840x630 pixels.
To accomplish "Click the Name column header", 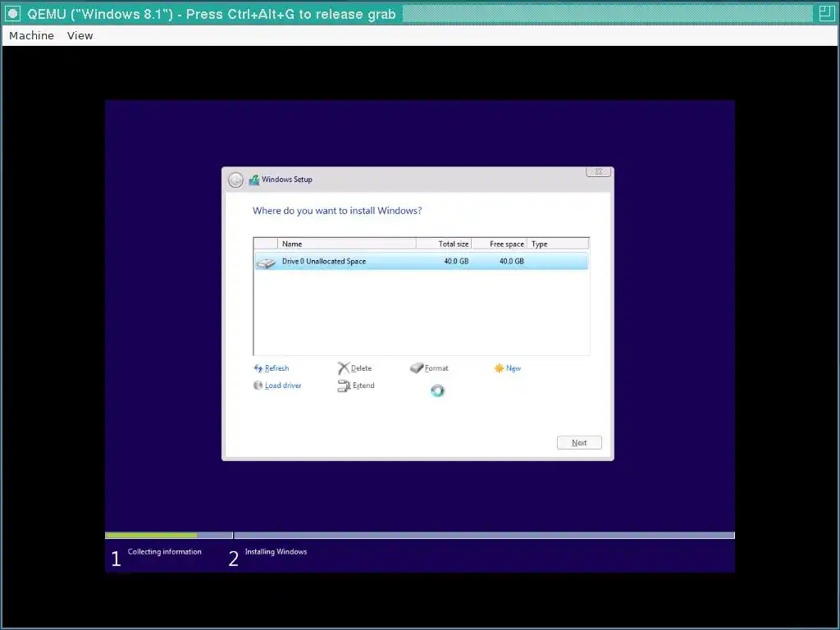I will (x=347, y=244).
